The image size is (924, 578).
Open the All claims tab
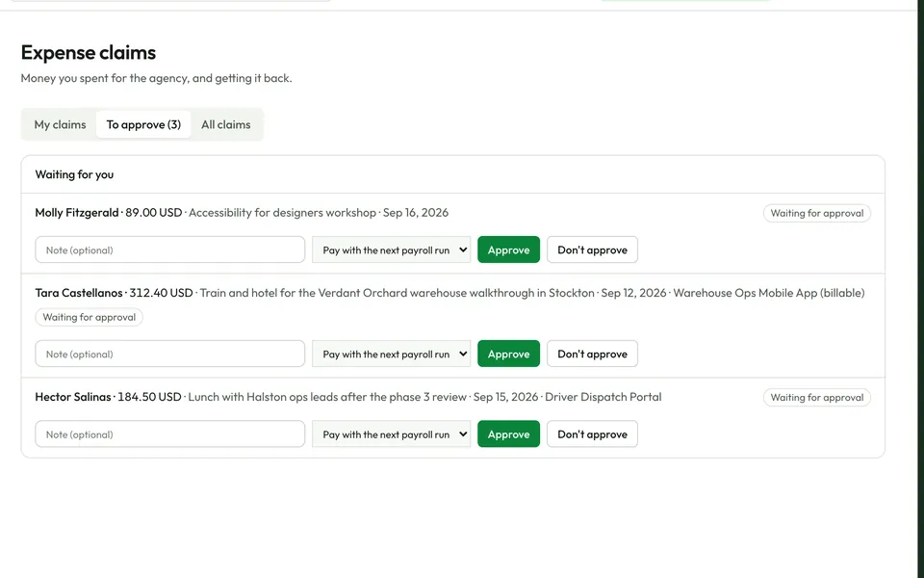point(225,124)
